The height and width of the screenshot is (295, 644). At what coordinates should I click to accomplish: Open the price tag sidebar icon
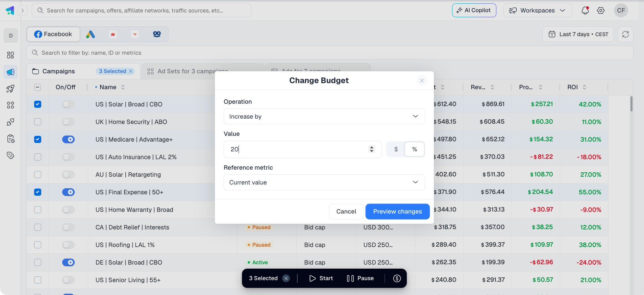(10, 155)
